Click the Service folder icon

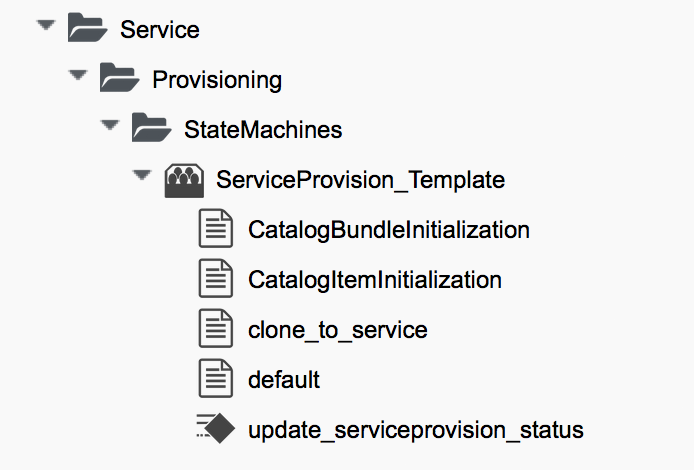click(x=87, y=29)
